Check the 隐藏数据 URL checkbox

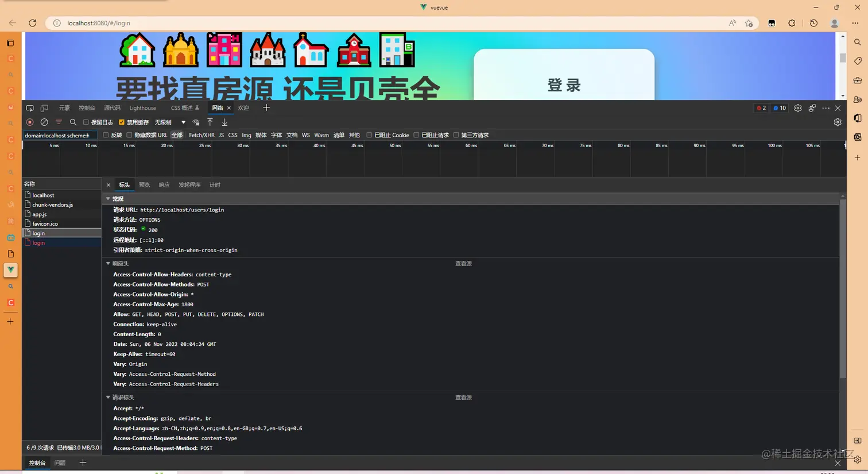[129, 135]
